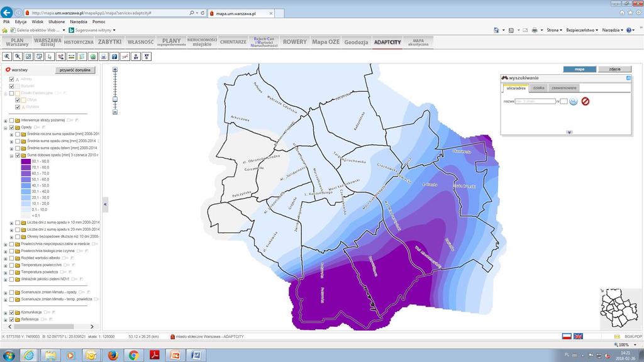The width and height of the screenshot is (644, 362).
Task: Enable Wskaźnik jakości zieleni NDVI checkbox
Action: point(11,280)
